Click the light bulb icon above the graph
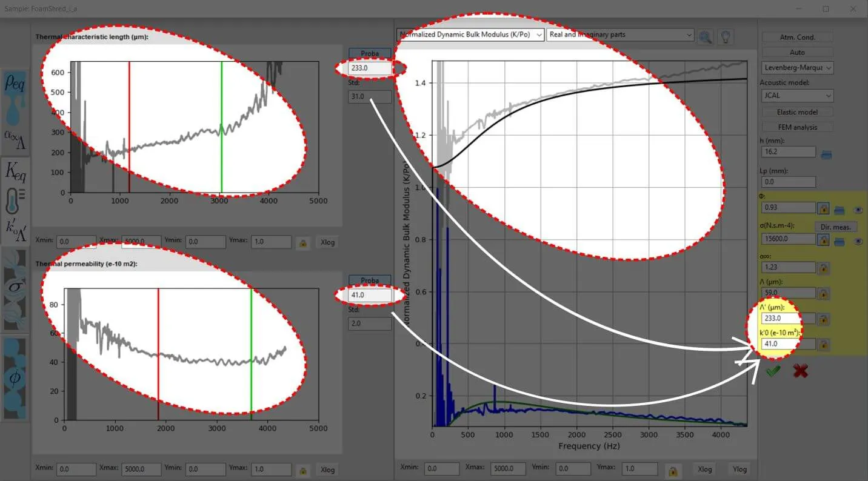This screenshot has width=868, height=481. 725,36
